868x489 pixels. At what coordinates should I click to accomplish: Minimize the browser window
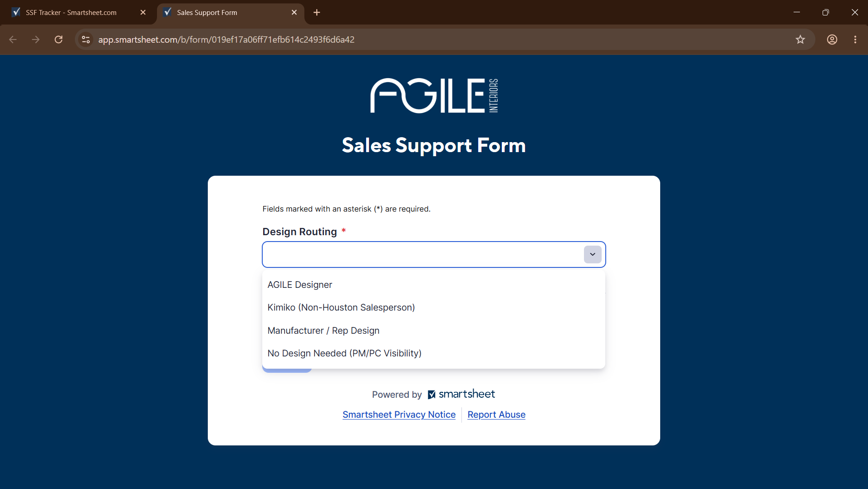pos(797,12)
